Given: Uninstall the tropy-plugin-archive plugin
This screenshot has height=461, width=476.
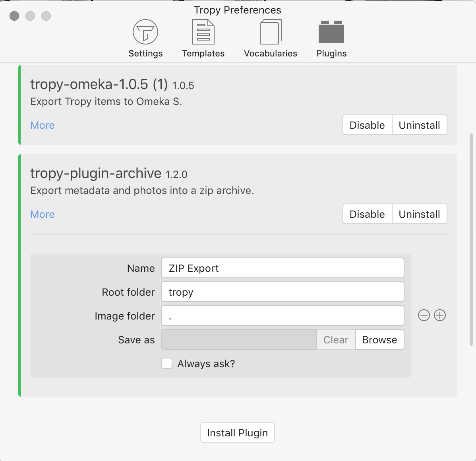Looking at the screenshot, I should coord(419,214).
